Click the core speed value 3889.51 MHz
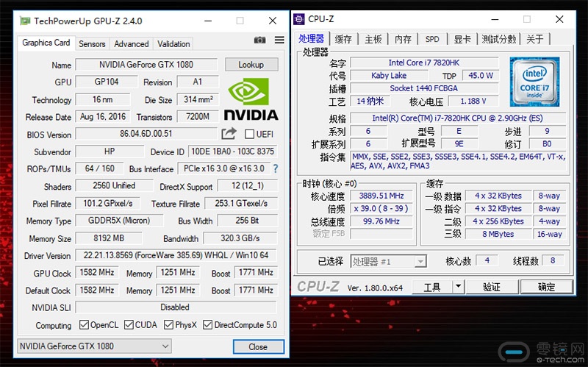Screen dimensions: 588x367 click(x=381, y=196)
